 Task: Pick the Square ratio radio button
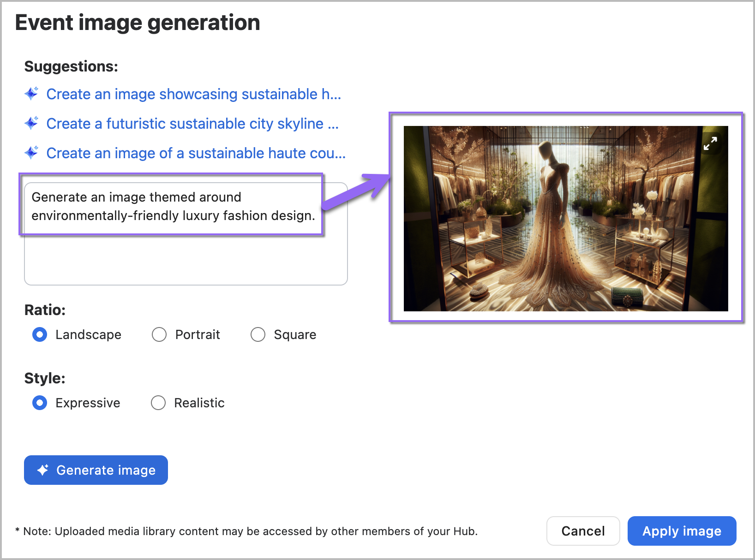[258, 334]
